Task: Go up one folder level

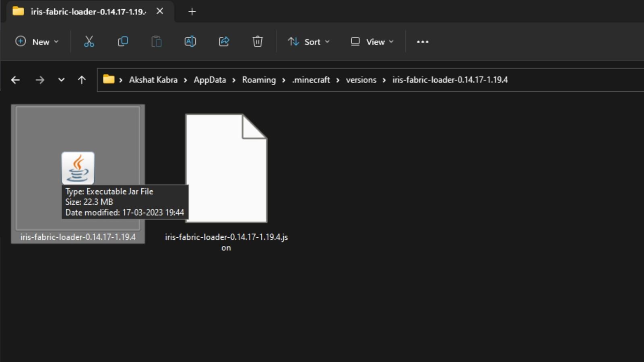Action: pyautogui.click(x=82, y=80)
